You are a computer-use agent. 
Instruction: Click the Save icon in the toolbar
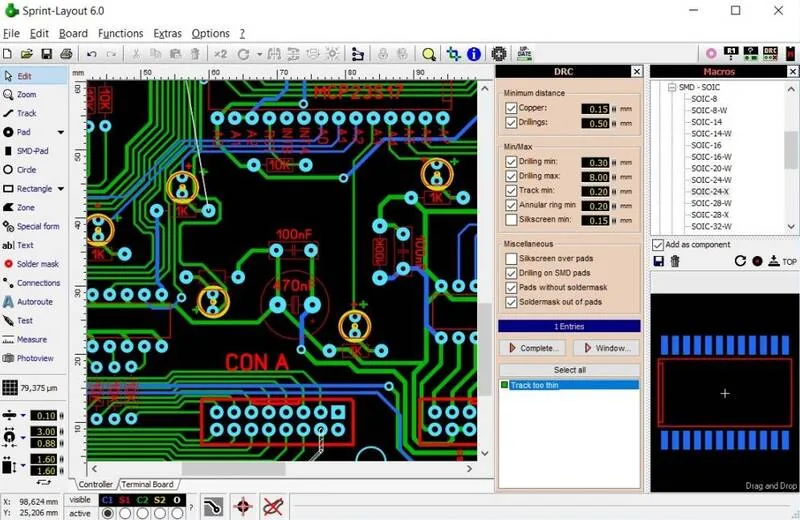tap(46, 54)
